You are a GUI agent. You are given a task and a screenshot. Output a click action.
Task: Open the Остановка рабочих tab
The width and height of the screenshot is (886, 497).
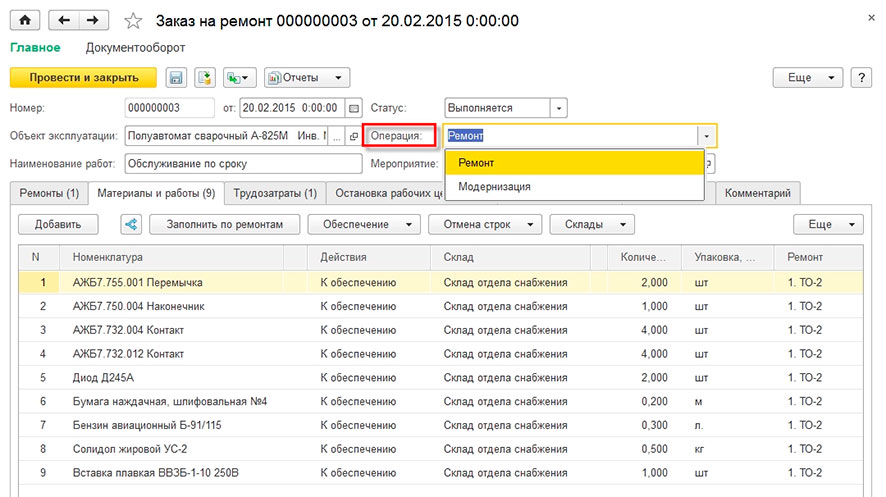386,193
